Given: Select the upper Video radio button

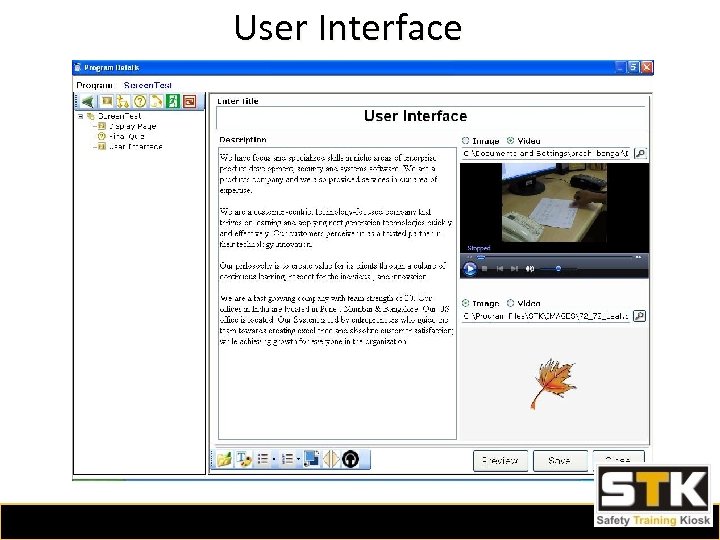Looking at the screenshot, I should (510, 141).
